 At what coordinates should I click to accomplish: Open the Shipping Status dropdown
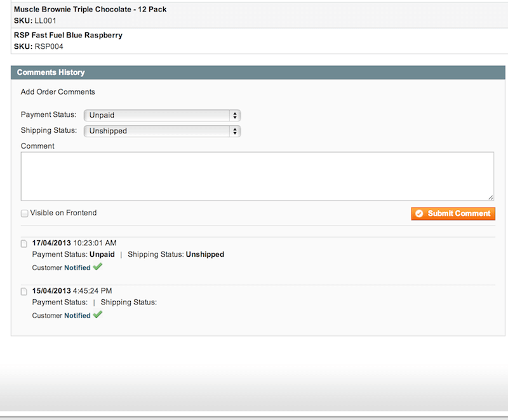162,131
